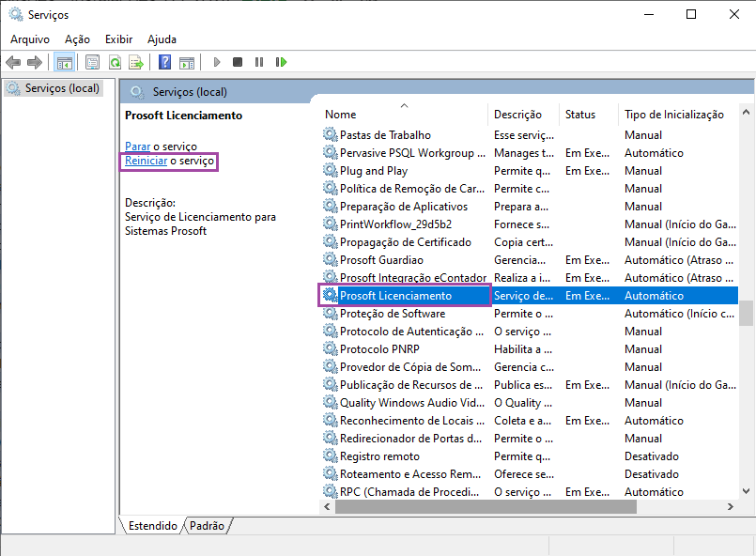Click the gear icon of Protocolo PNRP
Image resolution: width=756 pixels, height=556 pixels.
coord(331,349)
